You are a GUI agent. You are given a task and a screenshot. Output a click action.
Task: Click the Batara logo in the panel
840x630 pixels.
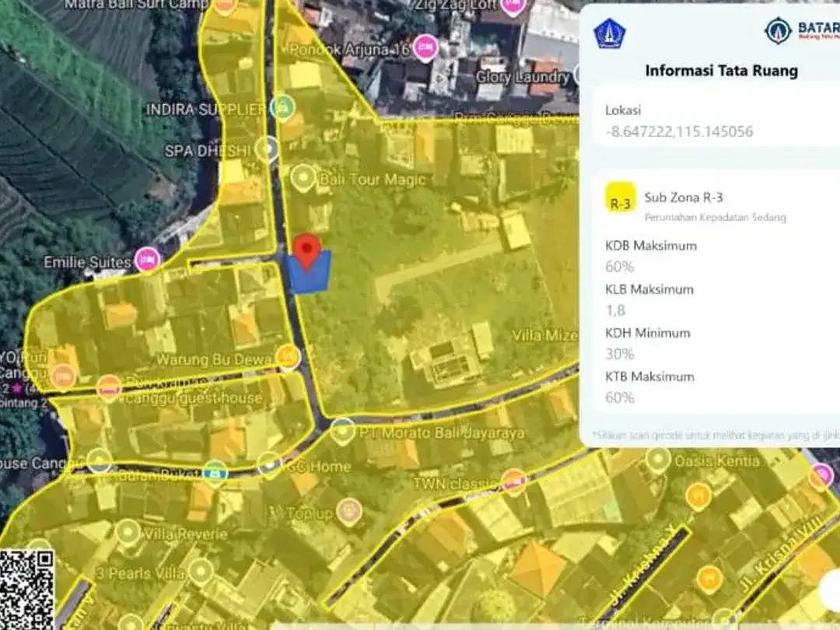802,30
